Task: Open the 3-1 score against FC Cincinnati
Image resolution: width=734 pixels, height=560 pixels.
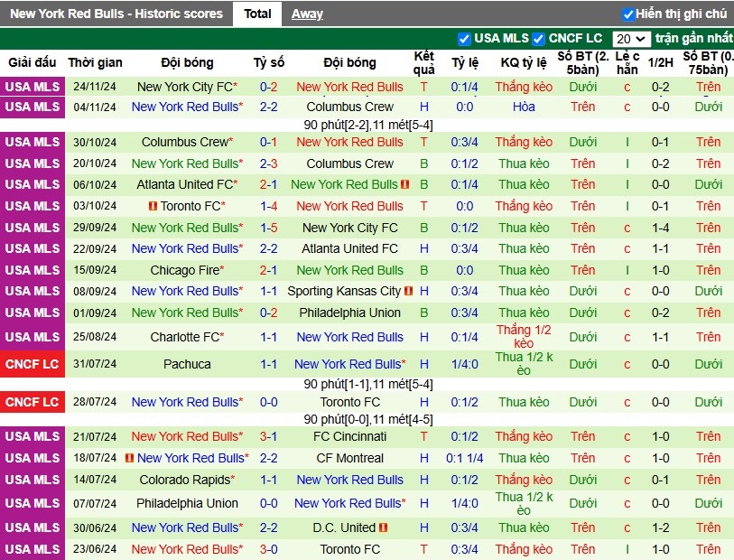Action: [x=269, y=436]
